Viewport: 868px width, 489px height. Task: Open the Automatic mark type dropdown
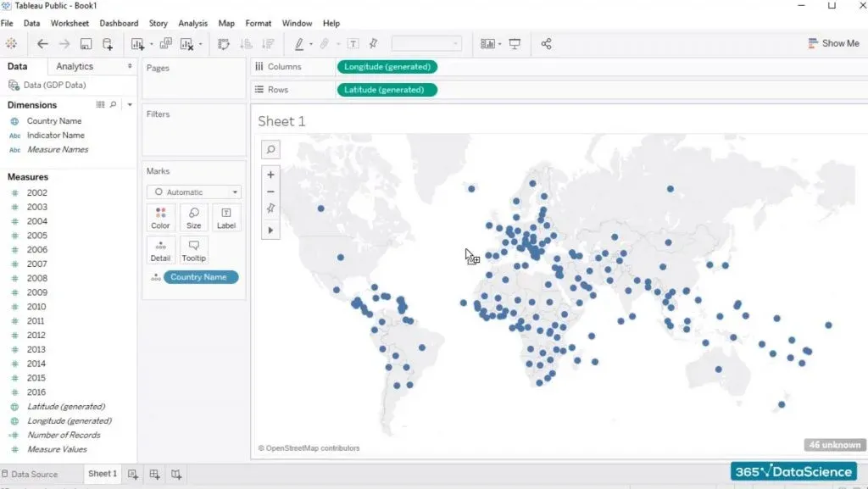tap(194, 192)
